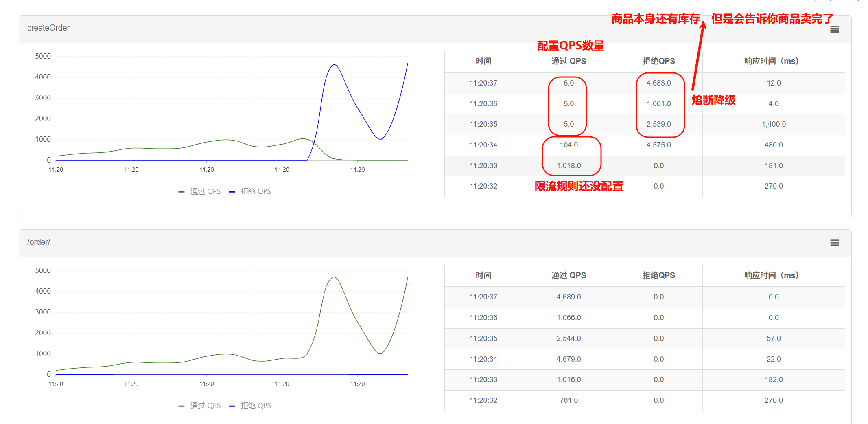Toggle 通过 QPS legend in /order/ chart

click(200, 406)
